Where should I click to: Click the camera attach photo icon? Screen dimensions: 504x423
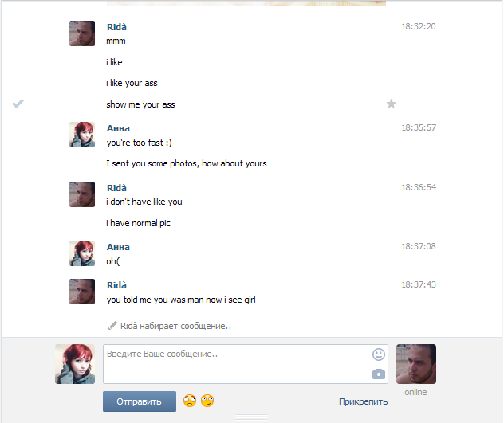[378, 374]
